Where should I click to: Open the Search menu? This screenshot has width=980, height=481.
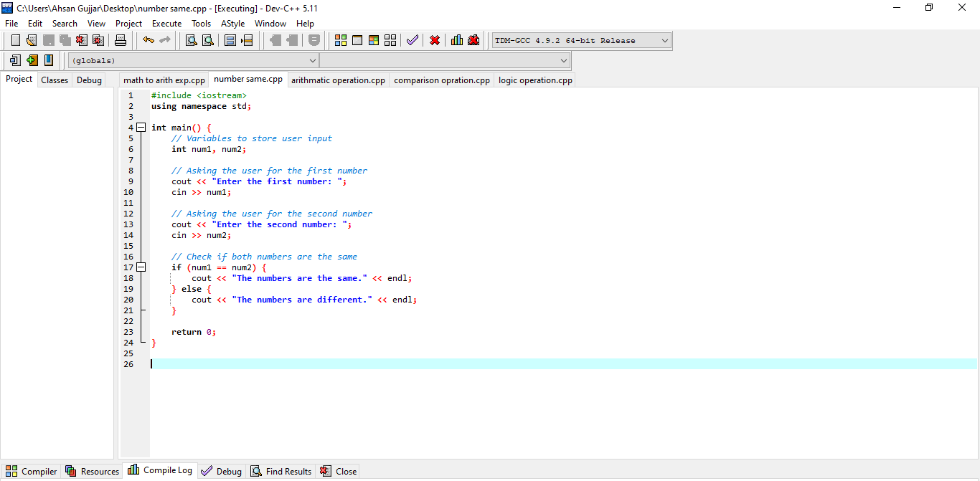tap(65, 24)
